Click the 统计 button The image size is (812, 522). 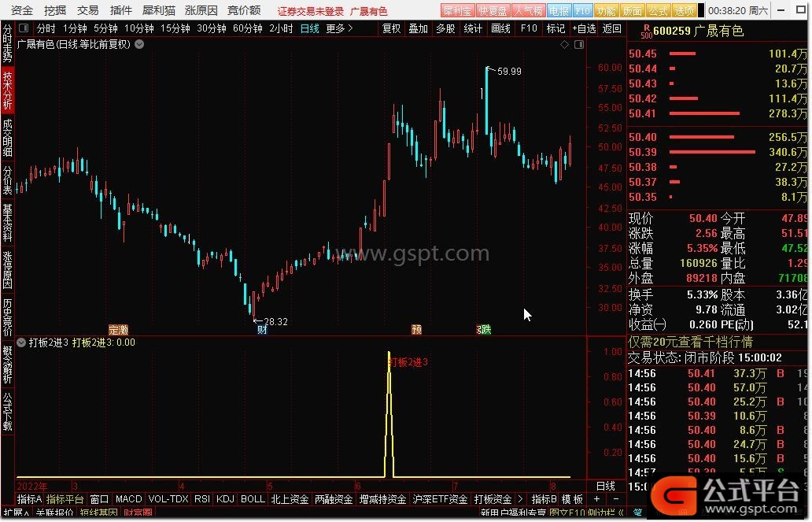pos(473,28)
